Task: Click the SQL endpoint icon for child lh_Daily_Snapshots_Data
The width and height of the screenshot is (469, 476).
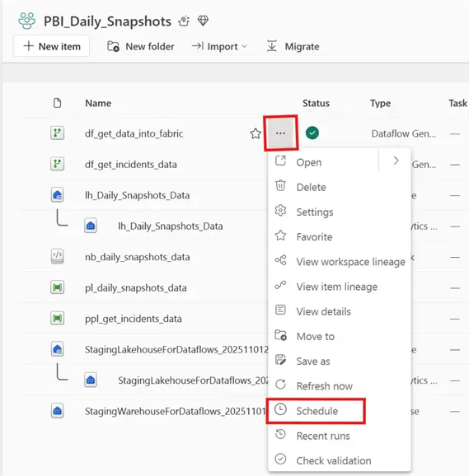Action: pyautogui.click(x=91, y=226)
